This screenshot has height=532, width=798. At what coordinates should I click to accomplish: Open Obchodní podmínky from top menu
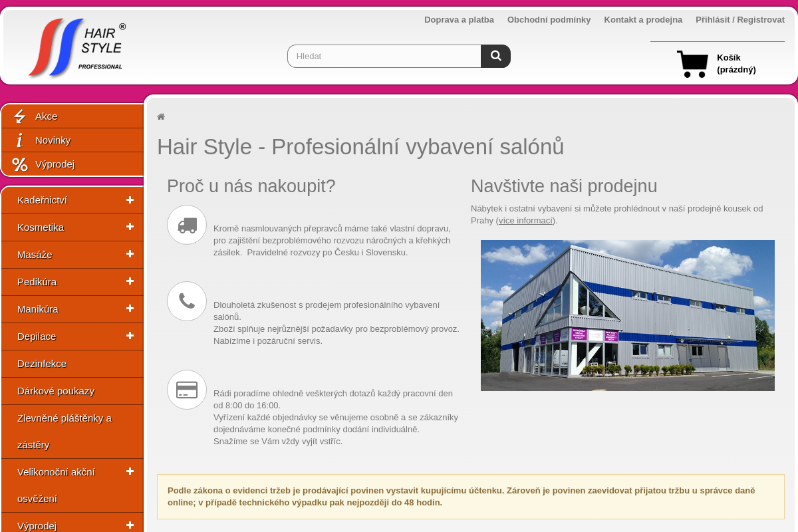point(549,19)
